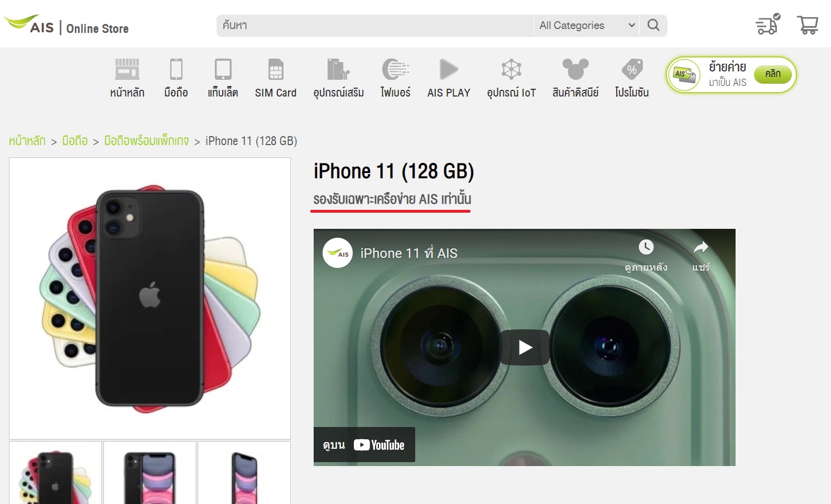Click the AIS channel avatar in video
The height and width of the screenshot is (504, 831).
pos(338,253)
